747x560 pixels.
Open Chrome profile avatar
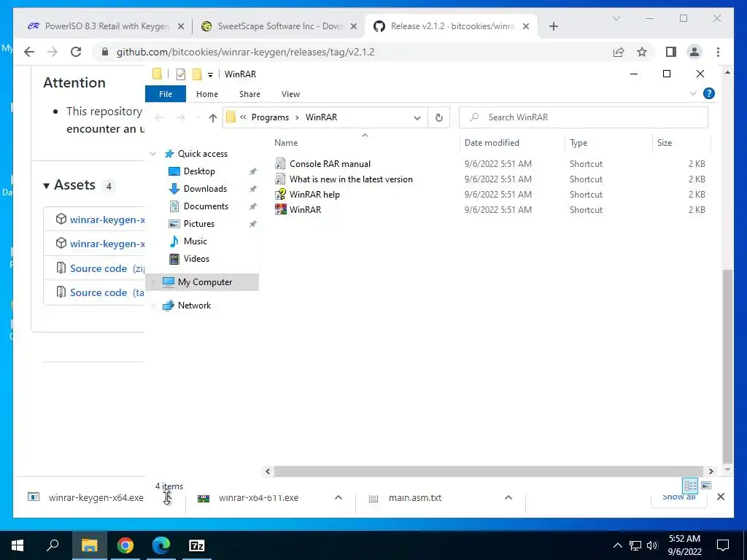694,52
